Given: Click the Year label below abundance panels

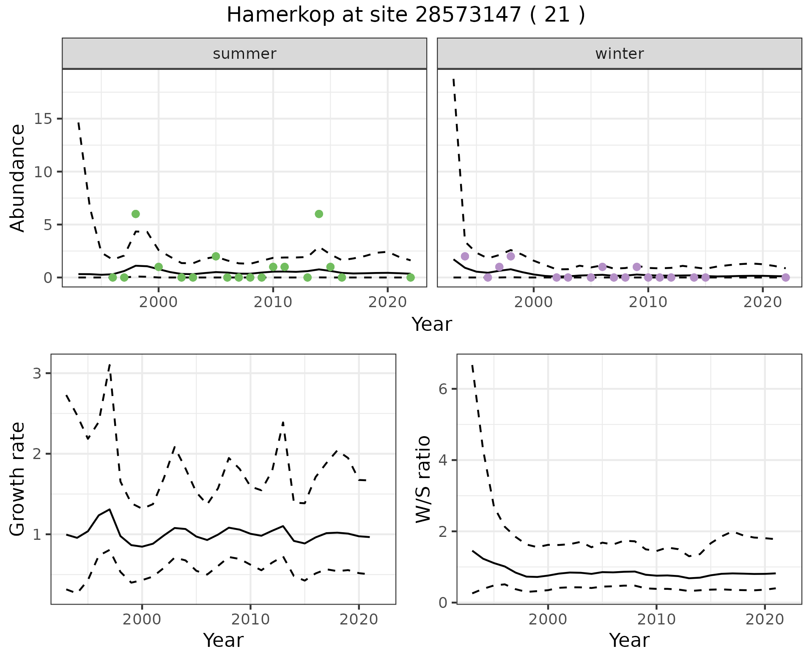Looking at the screenshot, I should click(432, 324).
